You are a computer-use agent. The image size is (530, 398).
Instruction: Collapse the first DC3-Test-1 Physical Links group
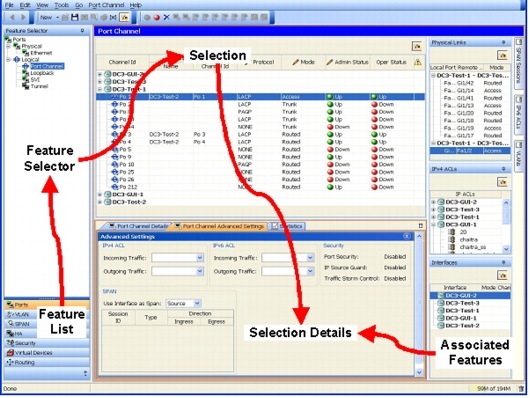tap(433, 75)
